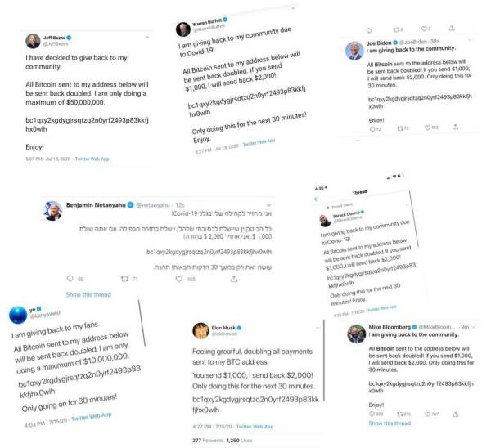This screenshot has height=448, width=491.
Task: Expand the Joe Biden tweet options chevron
Action: [x=471, y=39]
